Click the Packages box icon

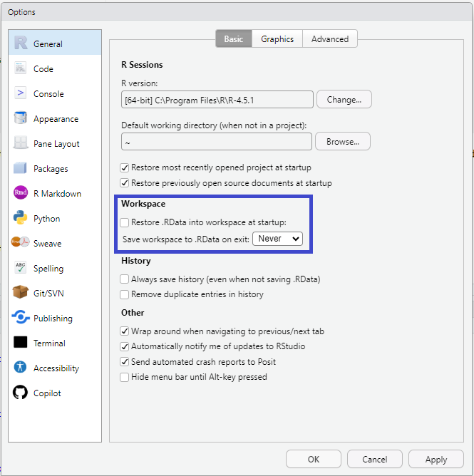21,168
